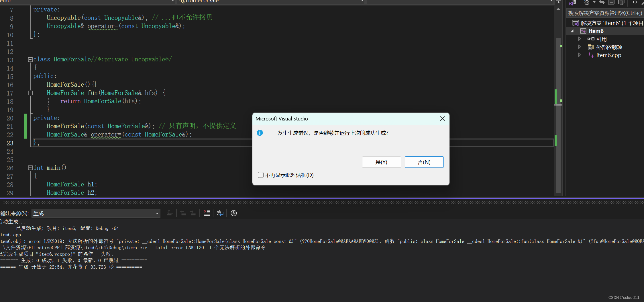Go to next message in output toolbar
Image resolution: width=644 pixels, height=302 pixels.
coord(193,213)
